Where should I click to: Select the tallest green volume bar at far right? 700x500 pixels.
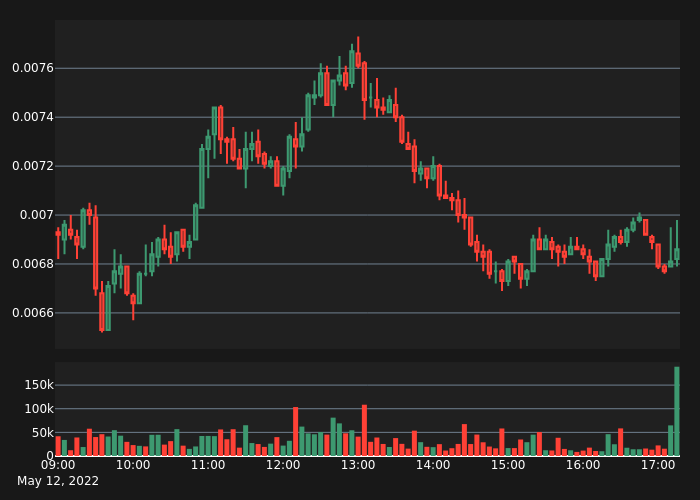677,411
